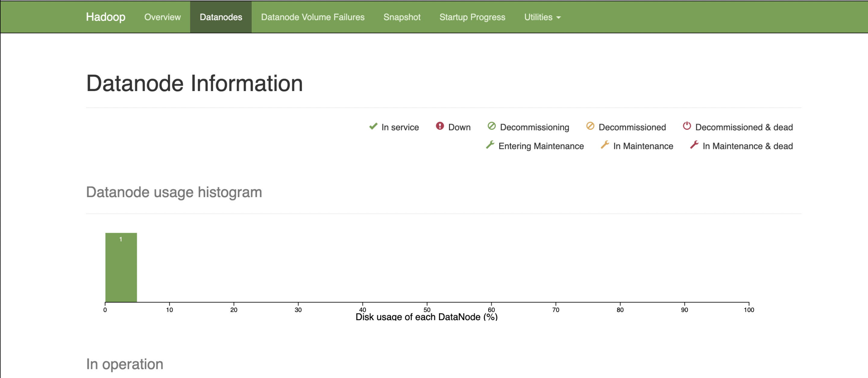Click the green In service checkmark icon
The width and height of the screenshot is (868, 378).
point(373,126)
